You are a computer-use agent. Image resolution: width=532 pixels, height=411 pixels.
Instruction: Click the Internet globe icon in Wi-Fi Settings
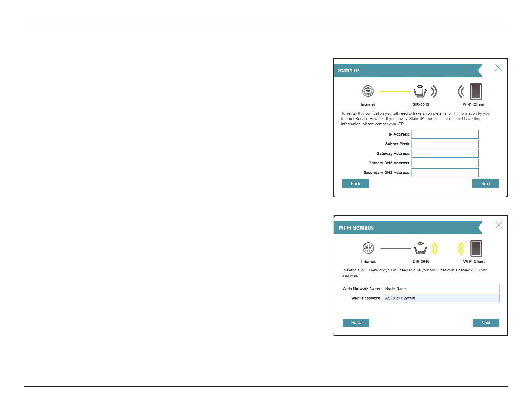(x=368, y=248)
